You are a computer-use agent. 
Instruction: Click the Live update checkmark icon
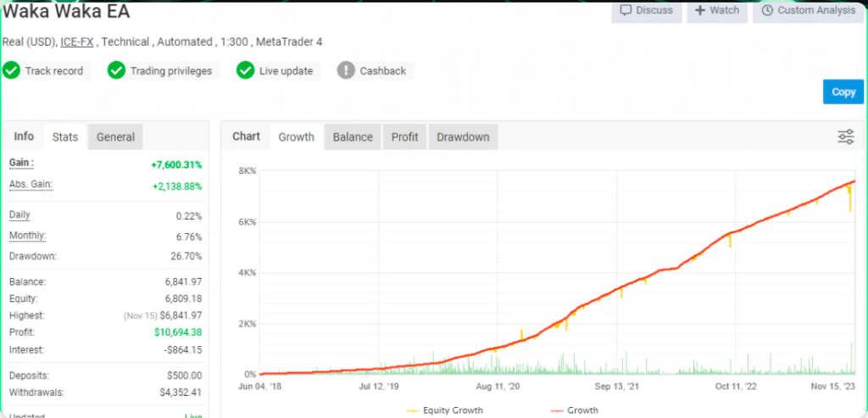click(x=246, y=70)
